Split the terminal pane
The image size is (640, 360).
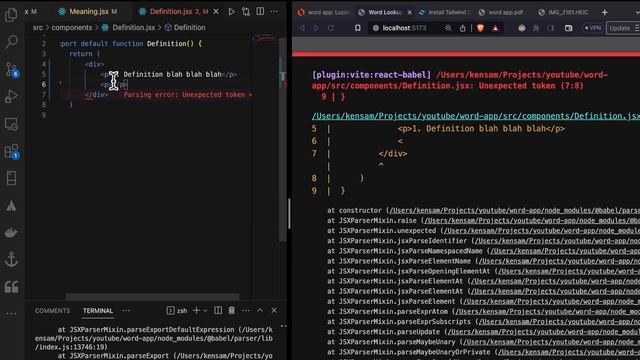(x=218, y=311)
